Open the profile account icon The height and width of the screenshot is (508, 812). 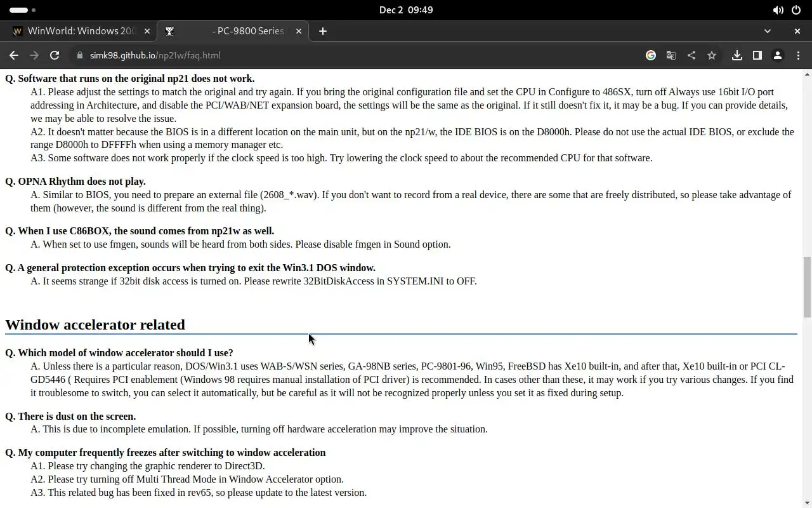coord(778,55)
